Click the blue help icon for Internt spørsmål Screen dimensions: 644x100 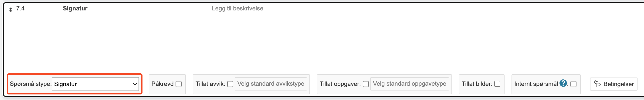pos(563,83)
